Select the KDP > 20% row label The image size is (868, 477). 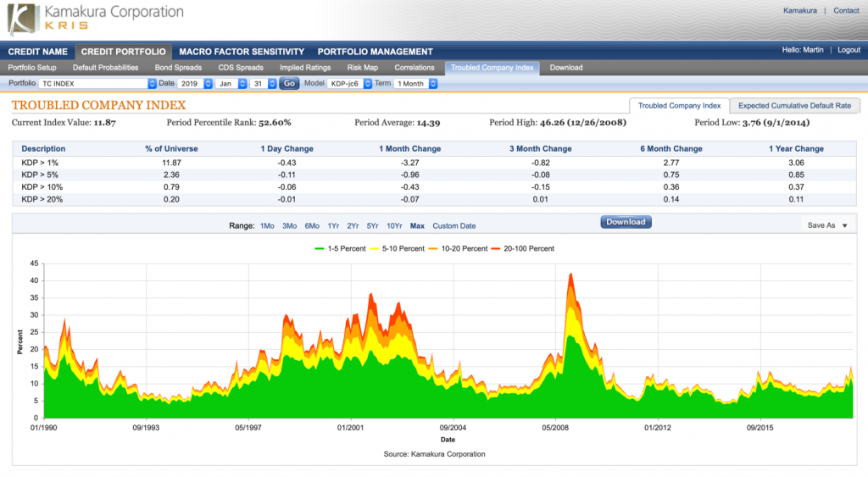coord(42,199)
